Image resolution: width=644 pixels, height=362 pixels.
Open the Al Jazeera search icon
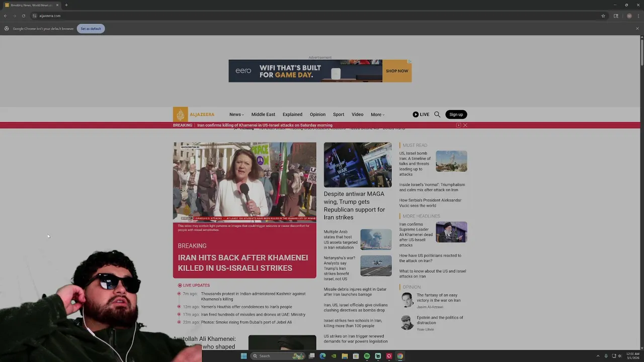(437, 115)
